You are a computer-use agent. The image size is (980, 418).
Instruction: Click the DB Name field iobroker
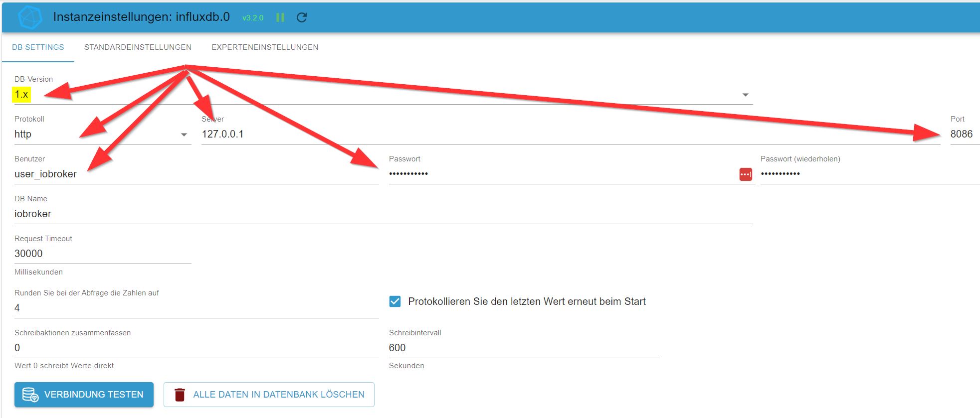(x=384, y=214)
